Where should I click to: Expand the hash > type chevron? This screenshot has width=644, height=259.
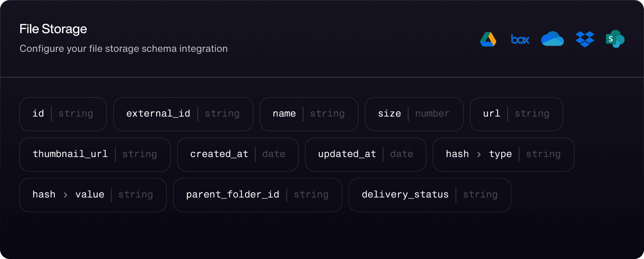click(x=479, y=155)
